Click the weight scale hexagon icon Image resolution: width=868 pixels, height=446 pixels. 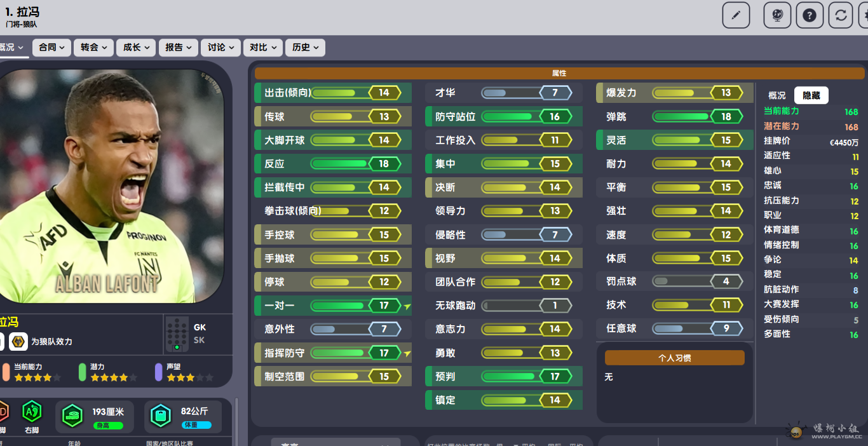click(161, 416)
